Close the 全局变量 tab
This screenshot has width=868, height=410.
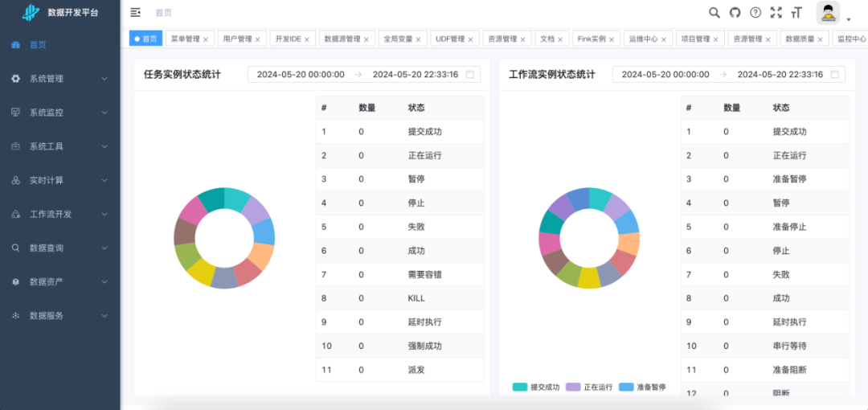click(418, 39)
